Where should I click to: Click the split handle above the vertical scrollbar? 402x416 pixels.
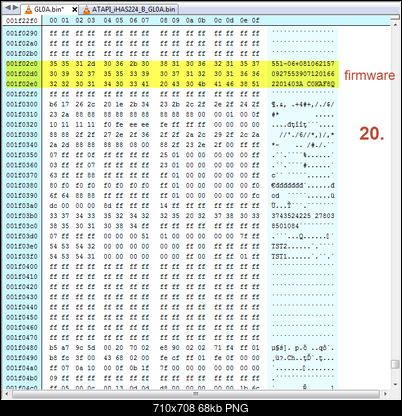395,17
